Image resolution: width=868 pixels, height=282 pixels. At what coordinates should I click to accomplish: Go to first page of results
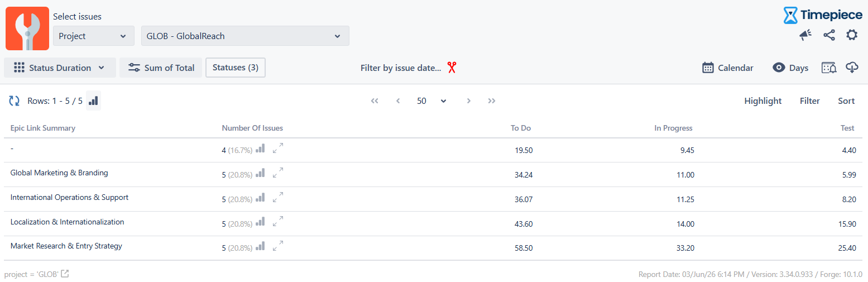tap(375, 101)
